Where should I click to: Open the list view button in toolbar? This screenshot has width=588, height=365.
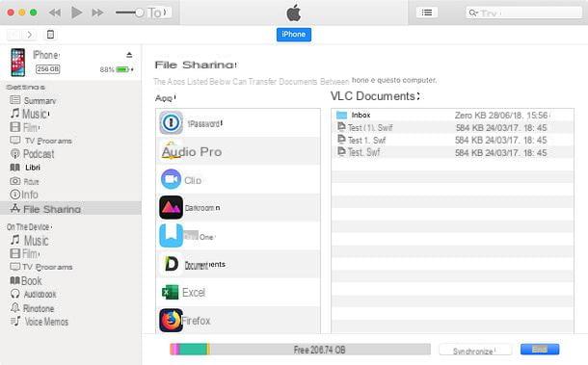click(427, 13)
